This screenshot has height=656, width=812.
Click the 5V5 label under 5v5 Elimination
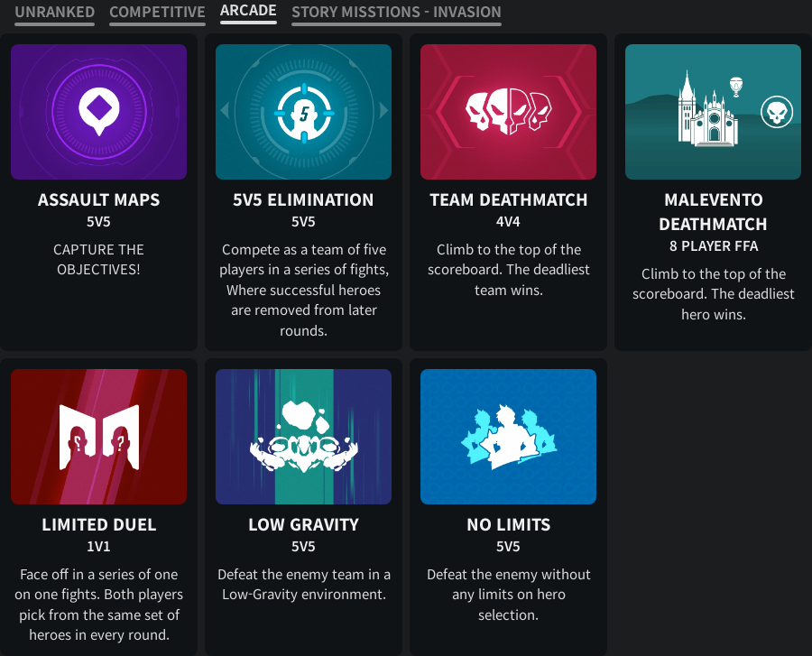[303, 222]
